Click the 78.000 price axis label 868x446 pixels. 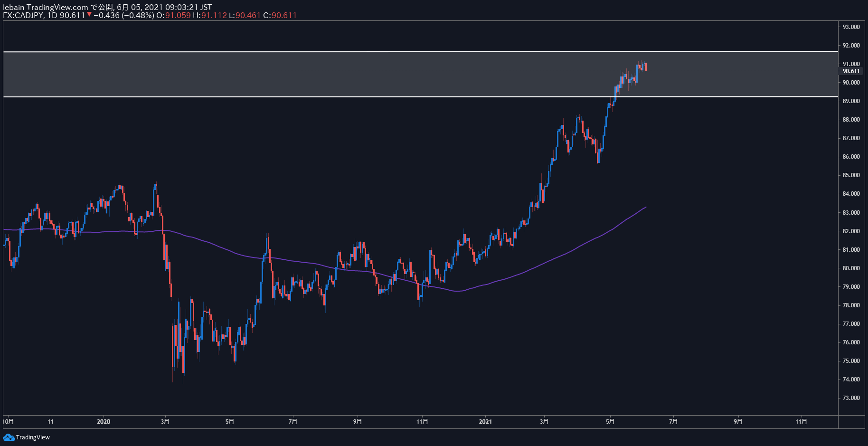tap(851, 305)
